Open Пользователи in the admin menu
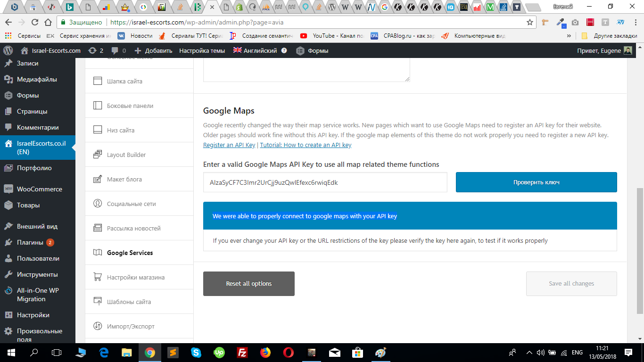 click(38, 258)
